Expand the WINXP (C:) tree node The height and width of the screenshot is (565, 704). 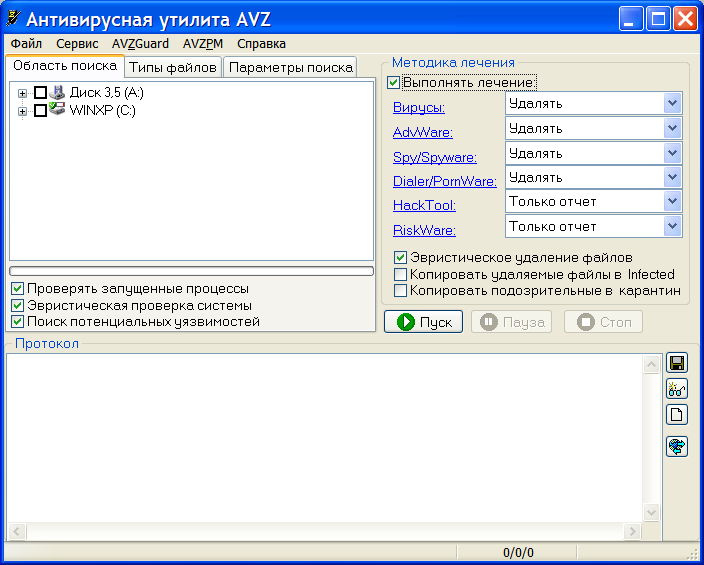pos(22,111)
